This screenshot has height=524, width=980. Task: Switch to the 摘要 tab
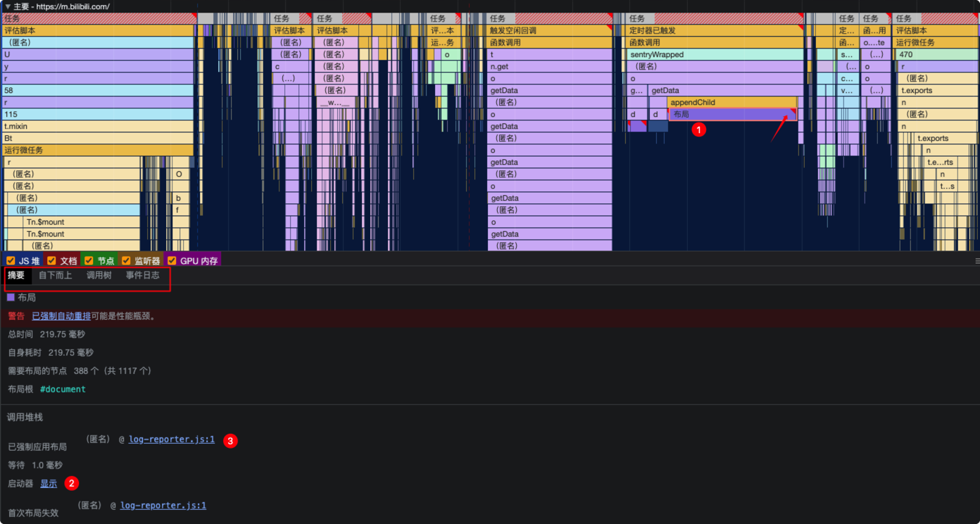pos(16,275)
